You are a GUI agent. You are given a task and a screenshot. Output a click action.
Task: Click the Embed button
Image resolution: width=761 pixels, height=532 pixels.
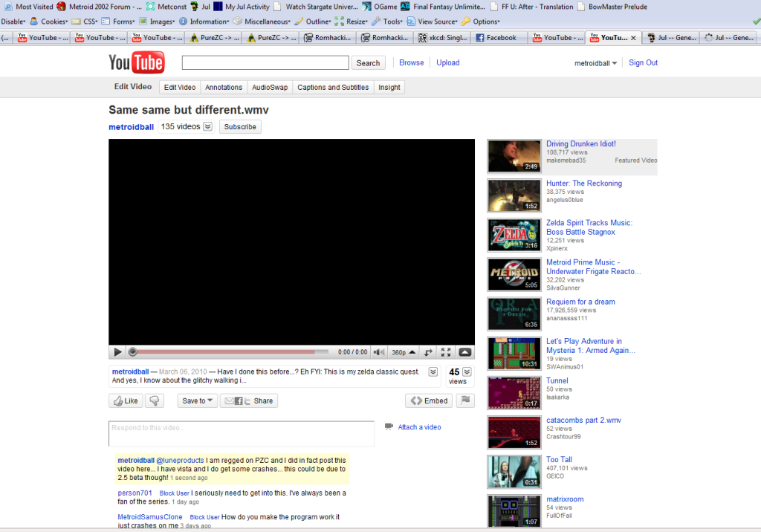pyautogui.click(x=429, y=400)
